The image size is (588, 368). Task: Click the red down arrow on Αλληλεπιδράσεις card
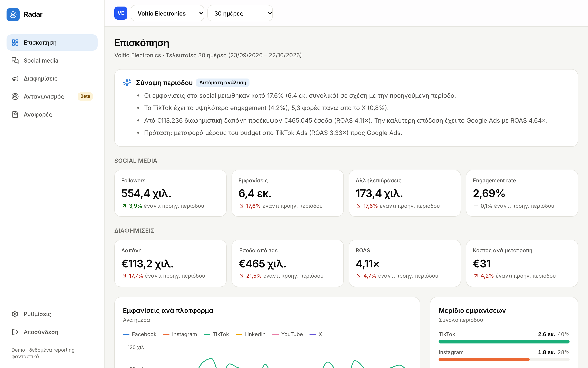(x=359, y=206)
